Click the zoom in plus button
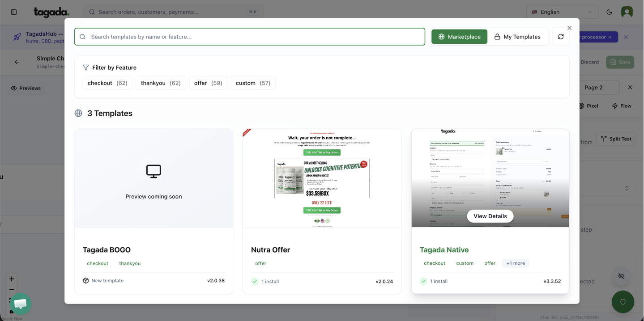This screenshot has width=644, height=321. [12, 279]
